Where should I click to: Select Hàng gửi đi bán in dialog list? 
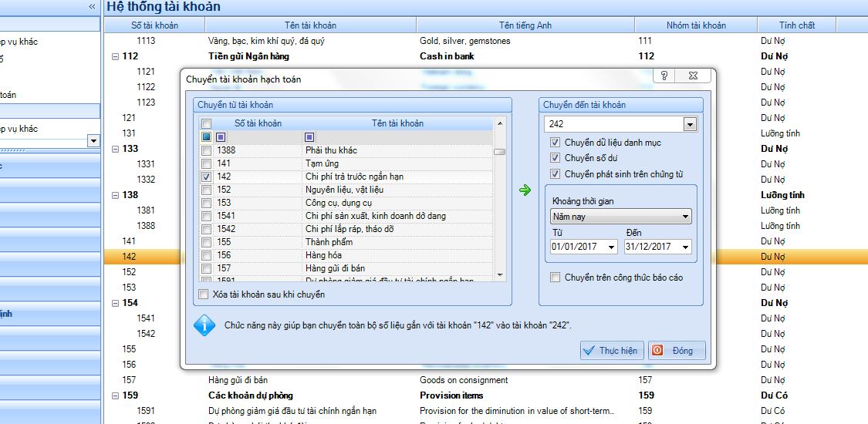click(x=346, y=268)
